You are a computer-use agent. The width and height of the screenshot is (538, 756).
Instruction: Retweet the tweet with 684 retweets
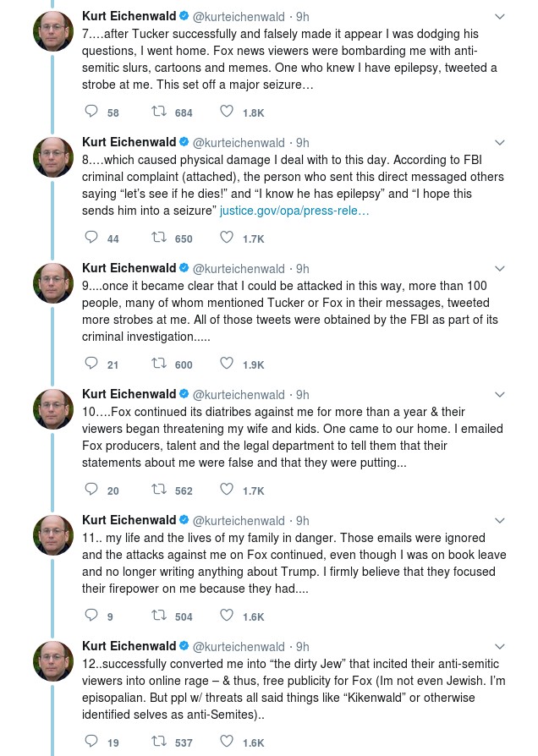click(158, 112)
